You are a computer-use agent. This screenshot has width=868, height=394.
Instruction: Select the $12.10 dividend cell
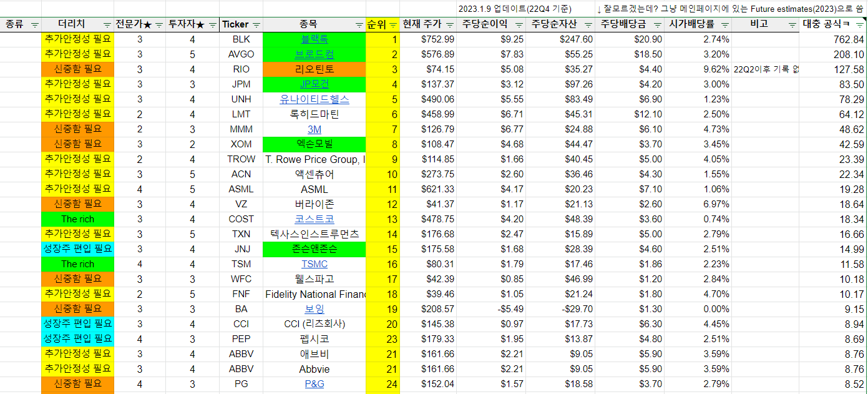(x=628, y=114)
